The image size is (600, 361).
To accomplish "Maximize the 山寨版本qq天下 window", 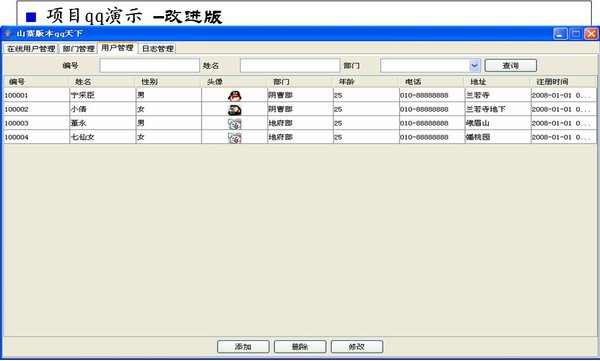I will pos(576,34).
